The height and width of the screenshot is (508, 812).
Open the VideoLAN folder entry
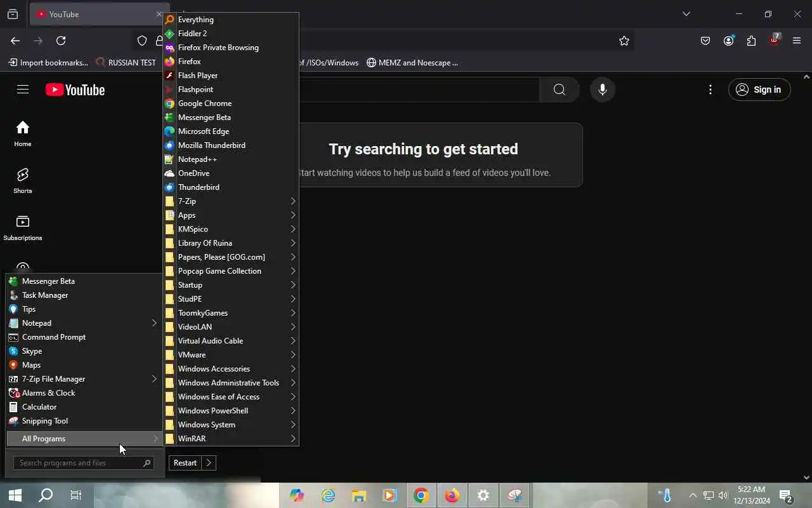231,327
